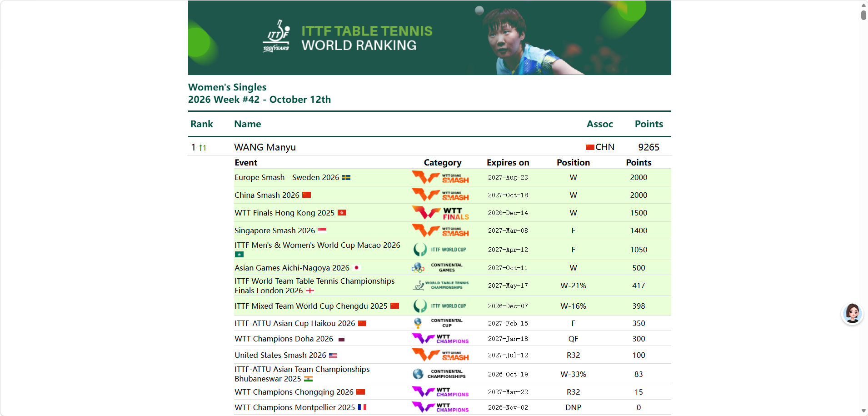
Task: Click the China flag next to CHN
Action: click(x=590, y=147)
